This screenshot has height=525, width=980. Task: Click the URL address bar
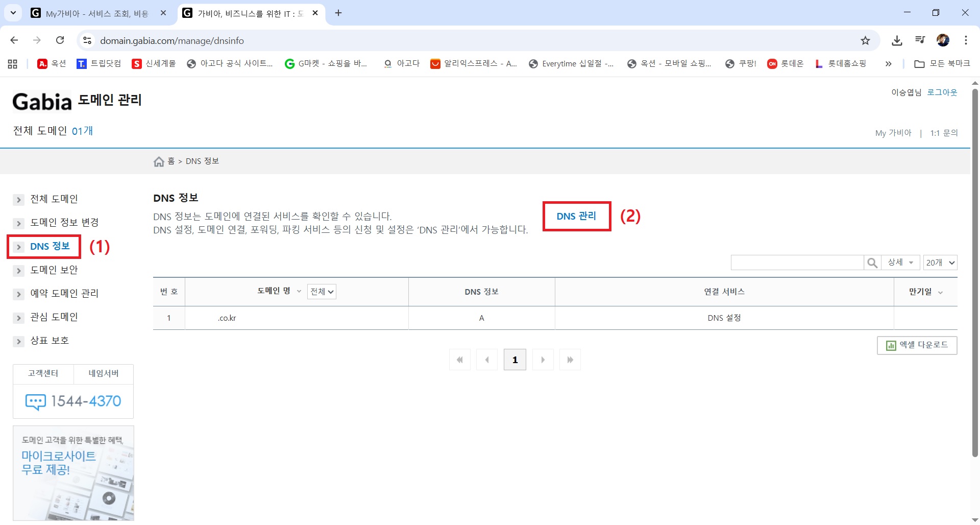pyautogui.click(x=475, y=40)
